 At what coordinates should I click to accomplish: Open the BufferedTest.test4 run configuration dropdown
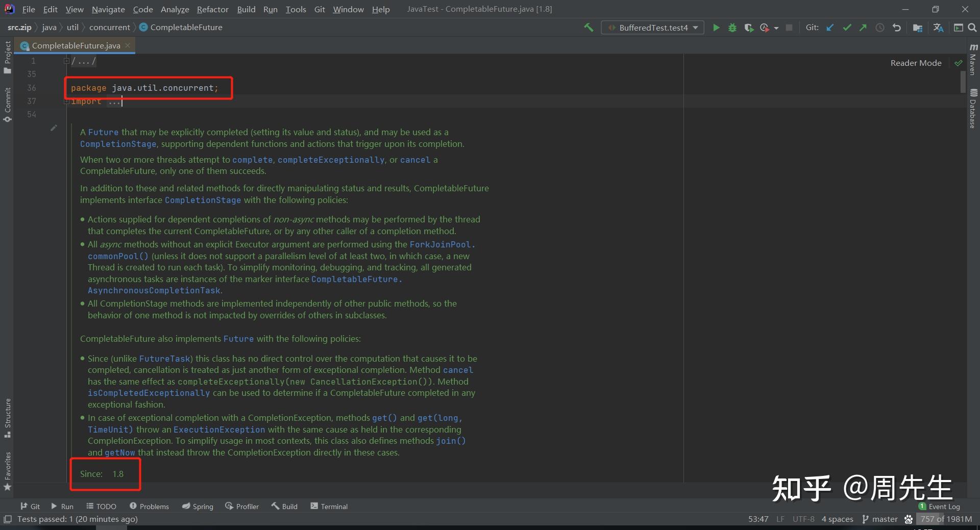click(653, 28)
